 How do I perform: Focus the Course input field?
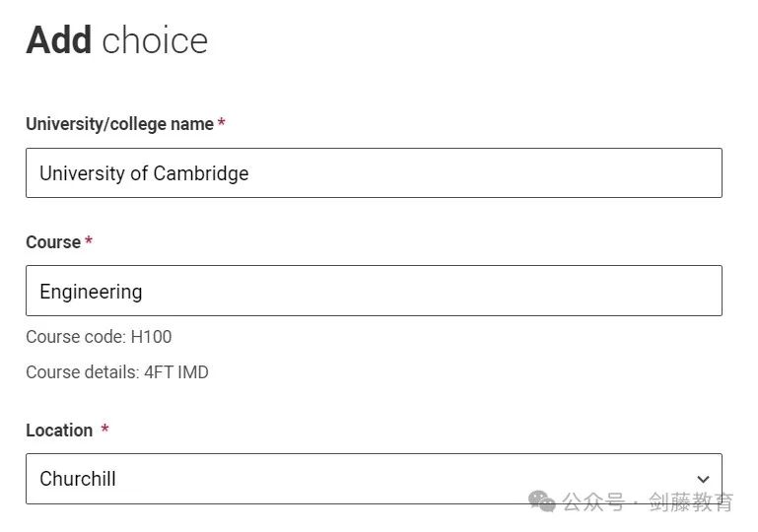coord(374,291)
